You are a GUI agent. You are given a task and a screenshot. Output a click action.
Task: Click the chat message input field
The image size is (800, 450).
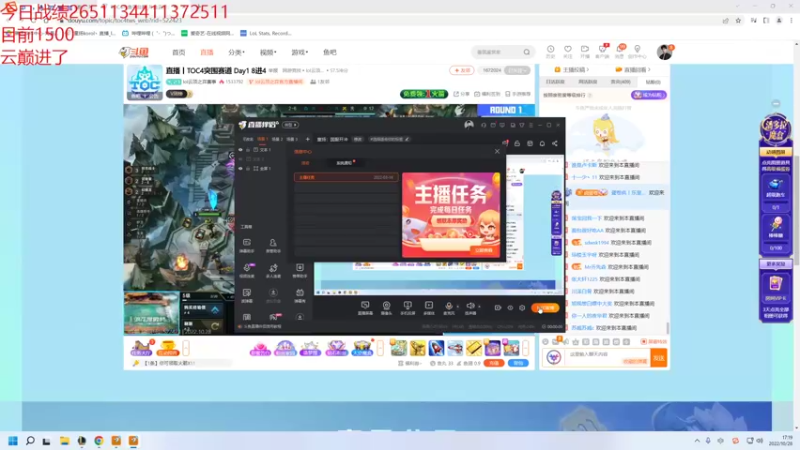tap(606, 358)
